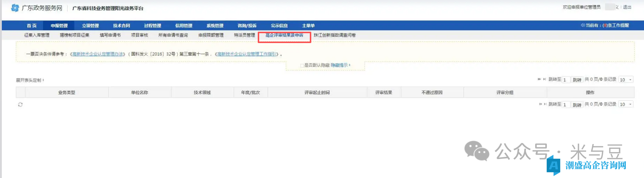Open the 高新技术企业认定管理办法 link
Image resolution: width=644 pixels, height=178 pixels.
click(98, 54)
